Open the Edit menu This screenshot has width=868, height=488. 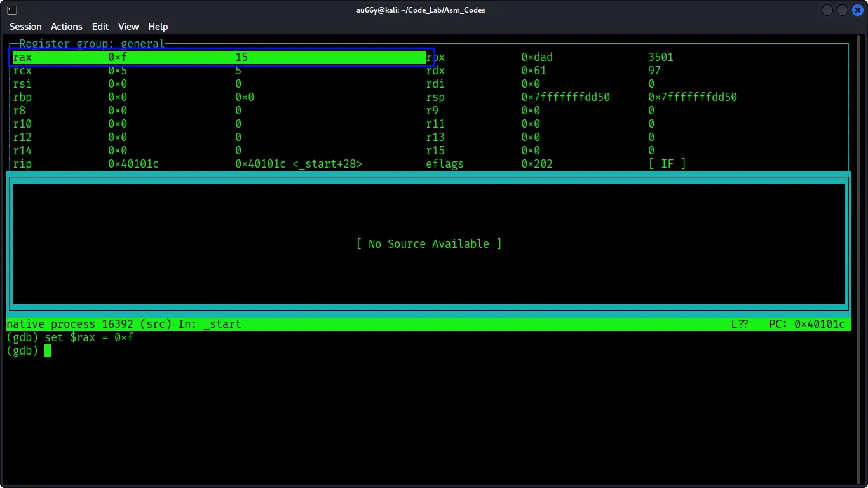tap(100, 27)
